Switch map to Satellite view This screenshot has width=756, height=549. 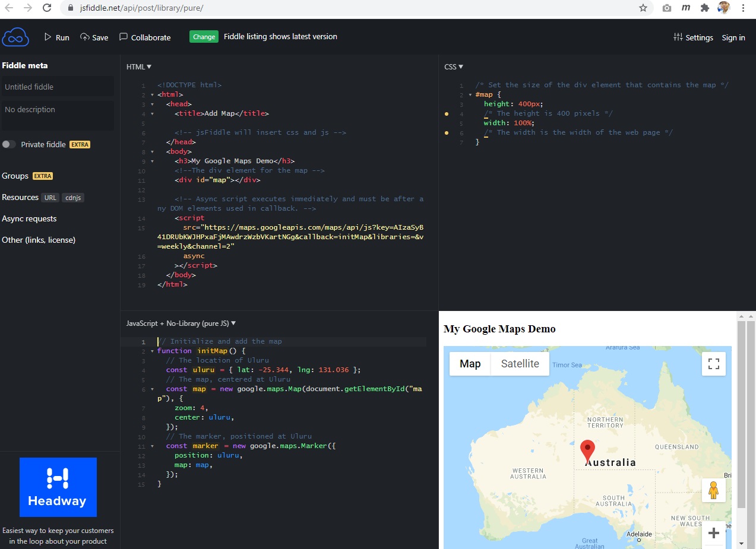click(x=520, y=364)
